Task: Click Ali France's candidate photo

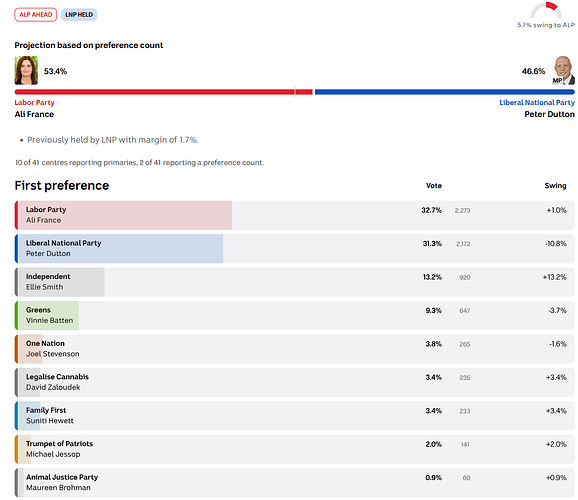Action: click(26, 70)
